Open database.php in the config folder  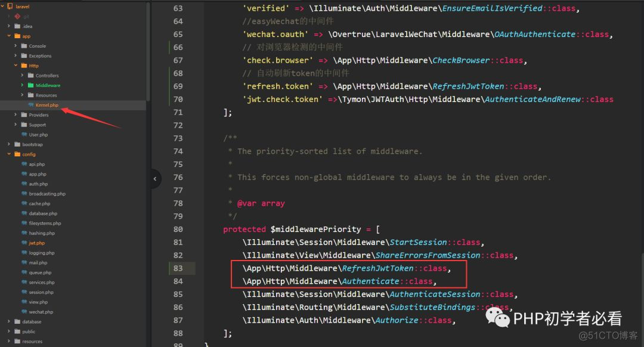[43, 213]
